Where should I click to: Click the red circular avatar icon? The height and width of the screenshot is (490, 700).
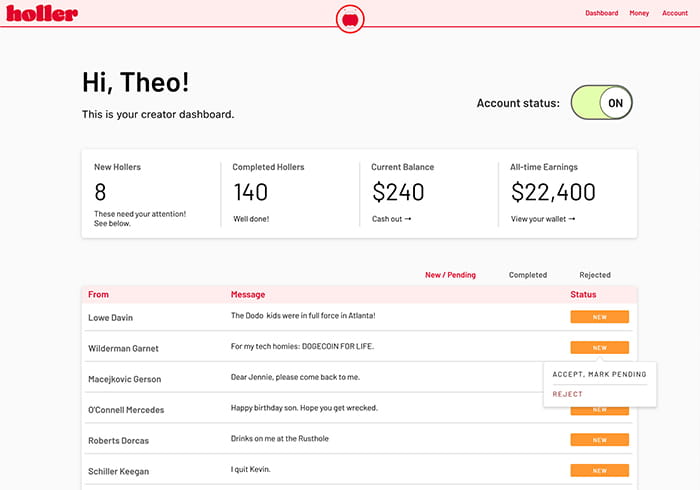tap(350, 18)
